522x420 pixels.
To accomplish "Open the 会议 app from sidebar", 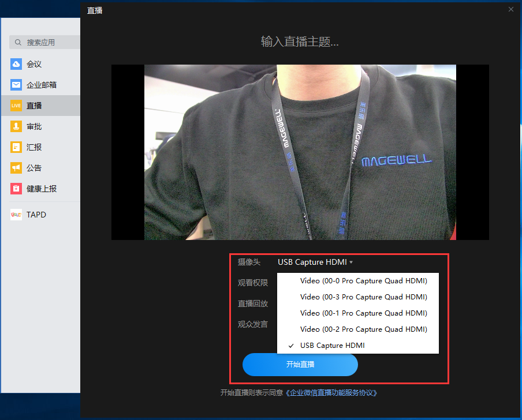I will click(40, 64).
